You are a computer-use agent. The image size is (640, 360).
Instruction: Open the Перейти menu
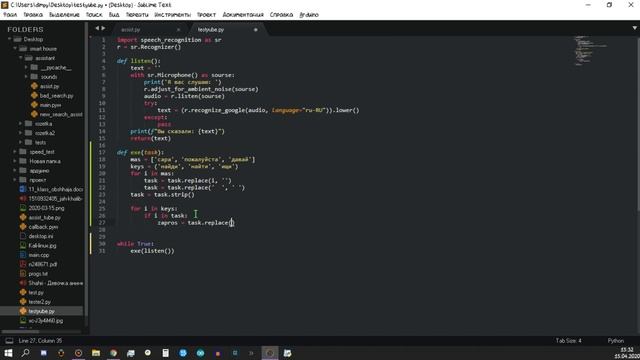[137, 15]
